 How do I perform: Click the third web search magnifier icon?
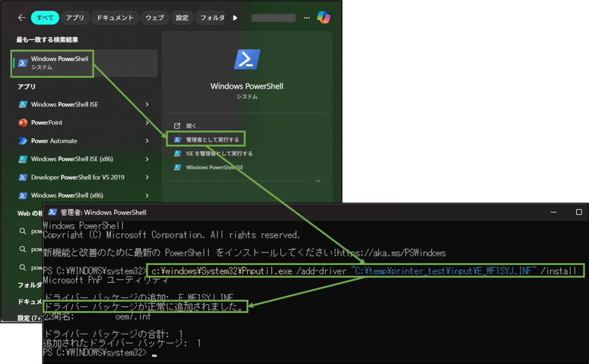coord(23,267)
